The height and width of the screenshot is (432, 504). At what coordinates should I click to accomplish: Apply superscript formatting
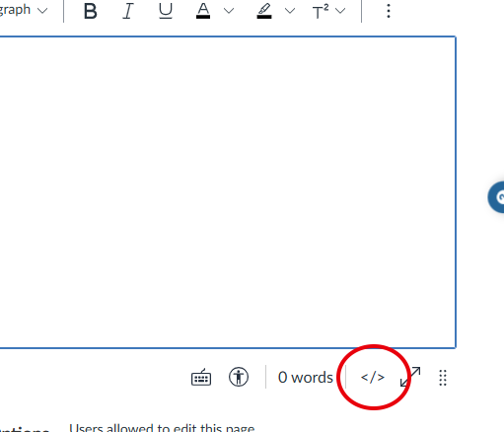321,12
